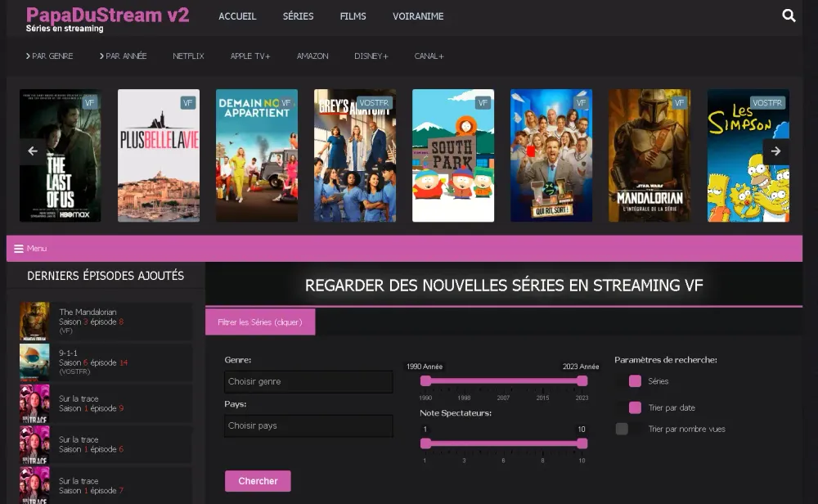Click the carousel previous arrow
This screenshot has height=504, width=818.
(x=33, y=151)
